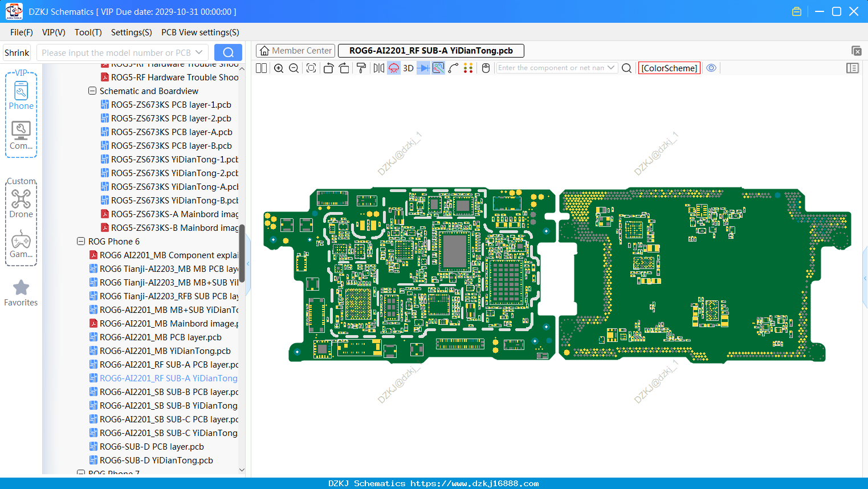Click the yellow toolbox icon in title bar
Screen dimensions: 868x489
click(x=797, y=11)
